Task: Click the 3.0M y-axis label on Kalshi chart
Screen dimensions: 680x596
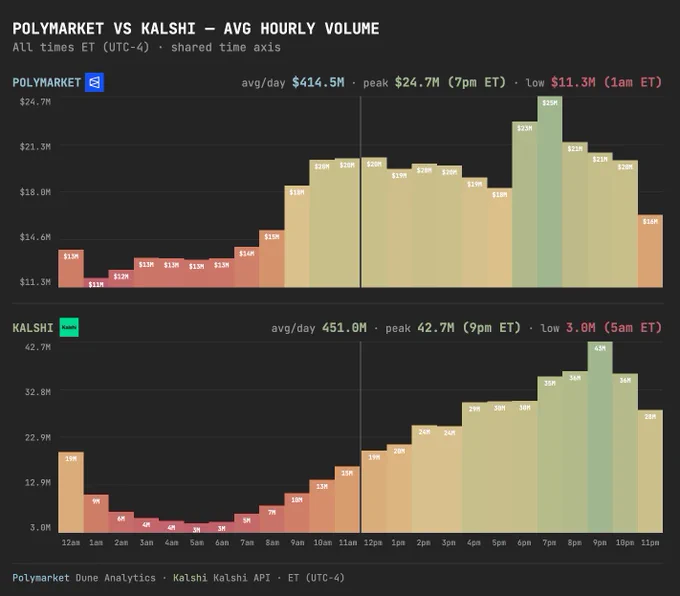Action: click(40, 527)
